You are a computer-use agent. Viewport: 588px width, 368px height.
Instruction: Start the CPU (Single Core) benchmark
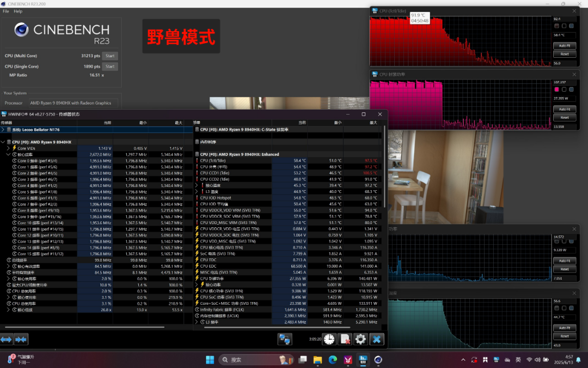pos(110,67)
